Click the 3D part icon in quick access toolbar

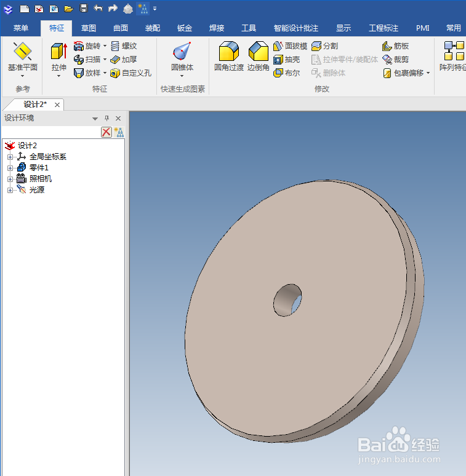click(128, 9)
